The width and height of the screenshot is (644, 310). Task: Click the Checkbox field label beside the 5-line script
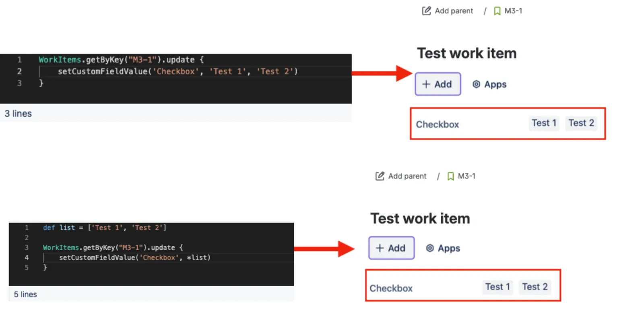[x=391, y=289]
